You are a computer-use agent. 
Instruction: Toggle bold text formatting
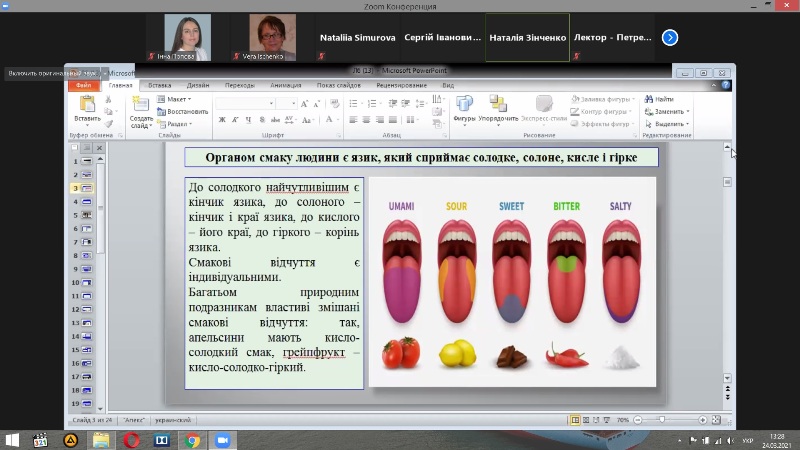(x=222, y=120)
